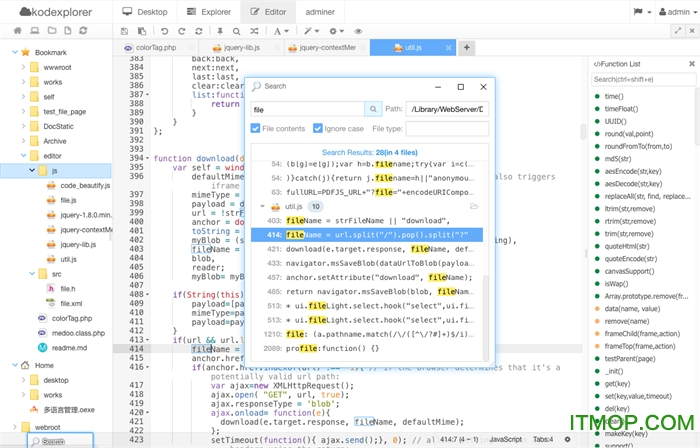
Task: Toggle the File contents checkbox
Action: pos(255,129)
